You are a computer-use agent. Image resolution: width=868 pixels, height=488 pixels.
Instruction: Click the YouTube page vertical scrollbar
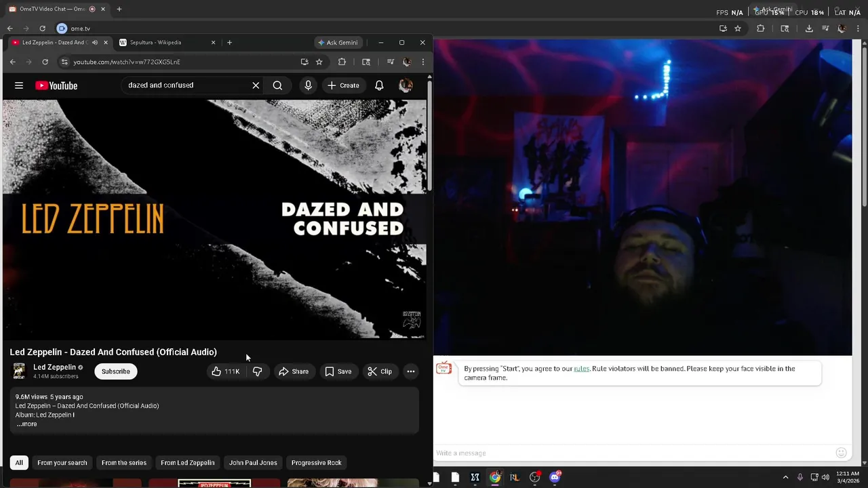pos(429,136)
